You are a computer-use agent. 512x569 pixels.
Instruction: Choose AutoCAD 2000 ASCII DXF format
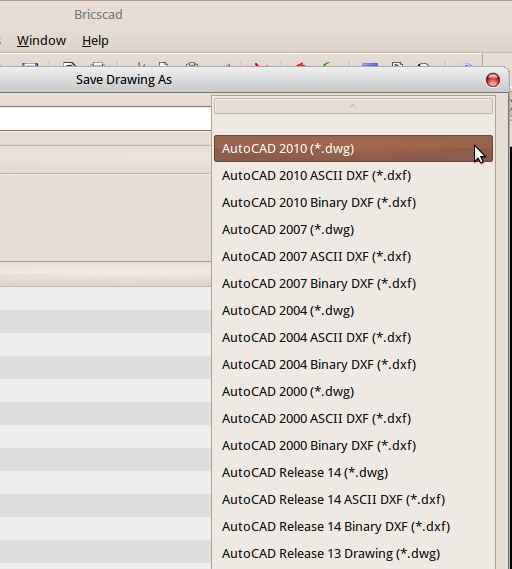click(353, 418)
